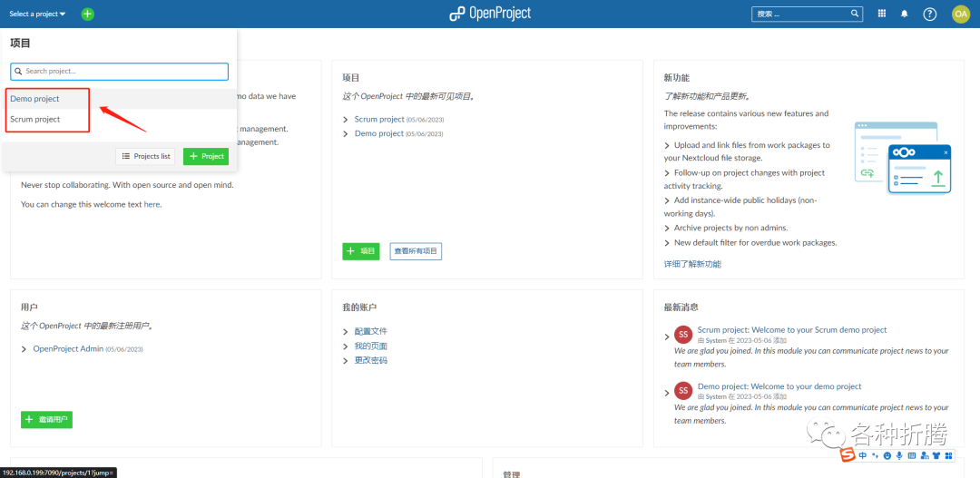Click chevron before 更改密码
The height and width of the screenshot is (478, 980).
coord(346,360)
